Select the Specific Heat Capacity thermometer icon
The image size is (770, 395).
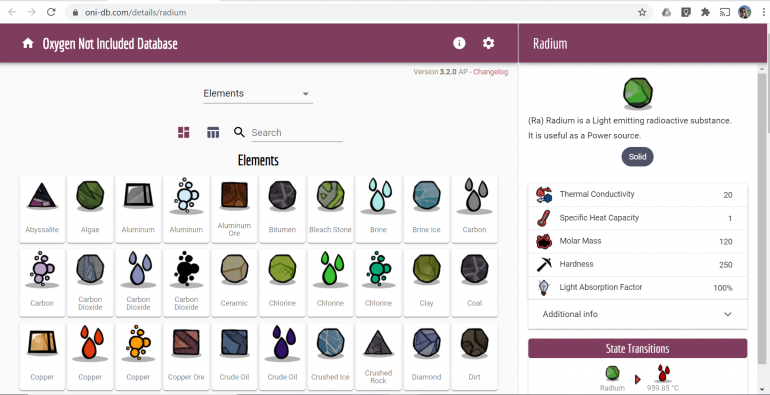coord(544,218)
